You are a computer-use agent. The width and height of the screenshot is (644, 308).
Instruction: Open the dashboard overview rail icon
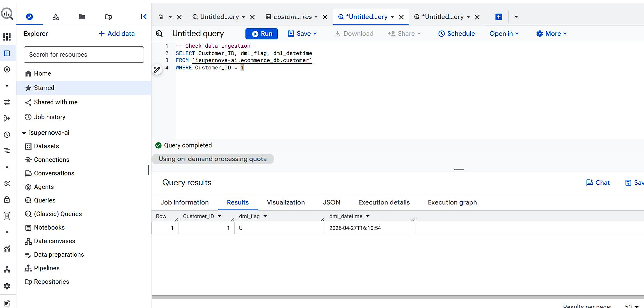(x=7, y=37)
